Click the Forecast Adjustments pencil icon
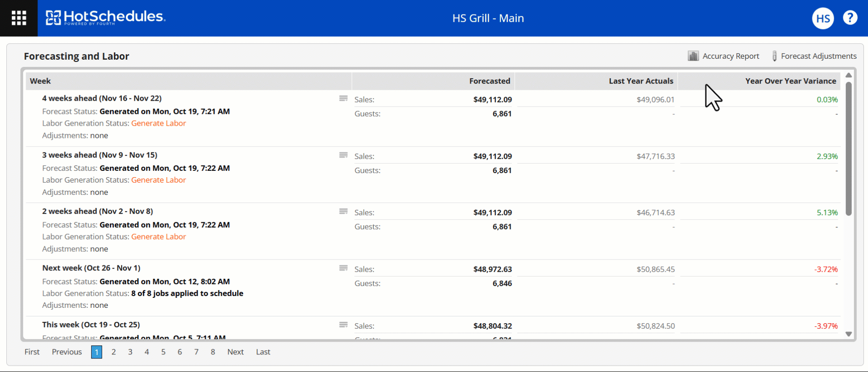Screen dimensions: 868x372 [774, 56]
